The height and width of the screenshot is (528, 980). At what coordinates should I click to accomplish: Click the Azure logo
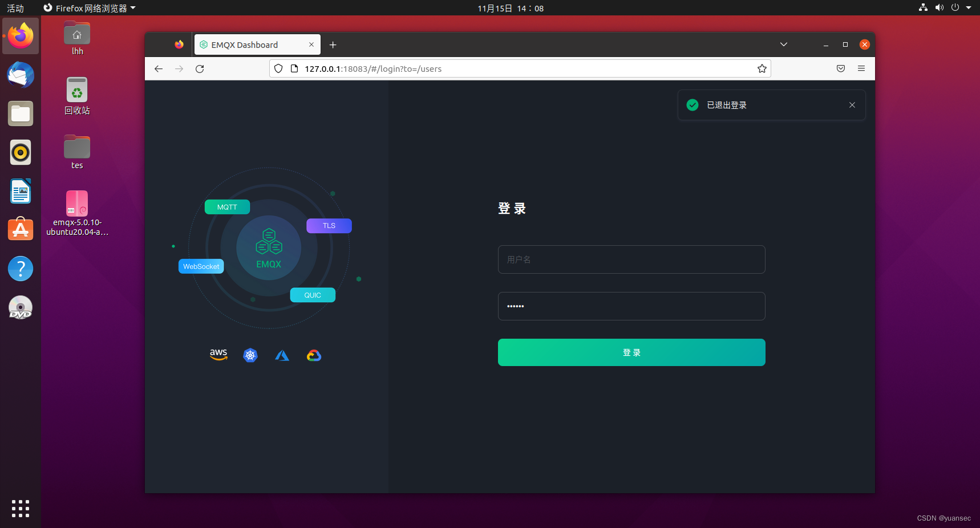click(x=282, y=355)
